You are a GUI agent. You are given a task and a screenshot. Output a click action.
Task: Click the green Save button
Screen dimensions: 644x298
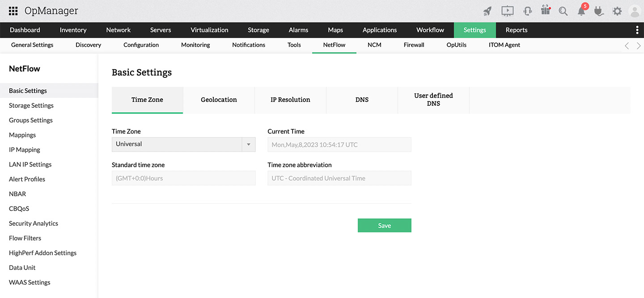[384, 226]
